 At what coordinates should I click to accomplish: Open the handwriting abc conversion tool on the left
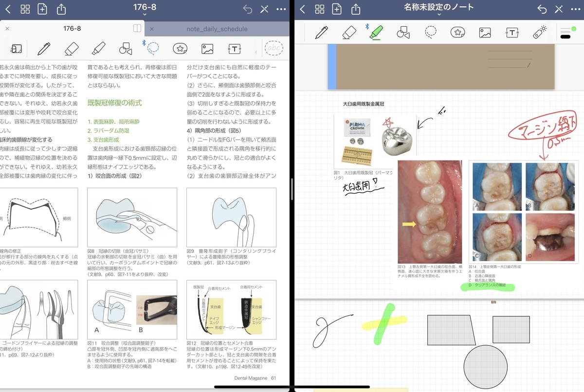[274, 49]
